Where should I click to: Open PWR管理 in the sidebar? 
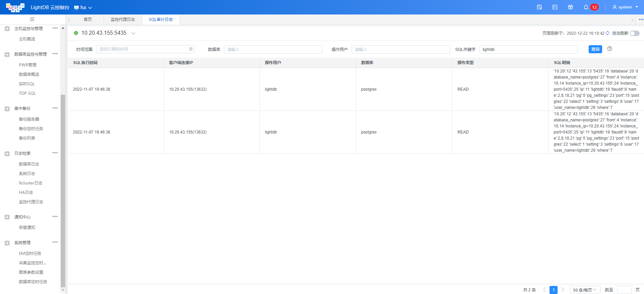coord(28,65)
